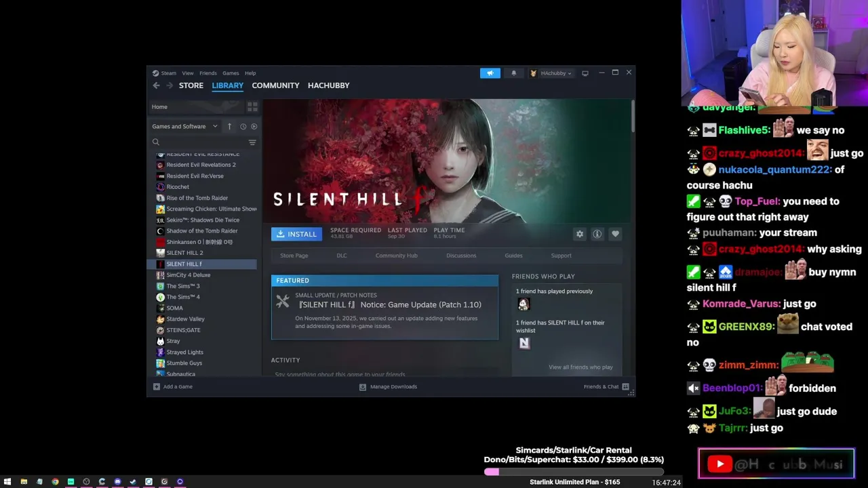Click the avatar of the friend with wishlist
Screen dimensions: 868x488
(524, 343)
